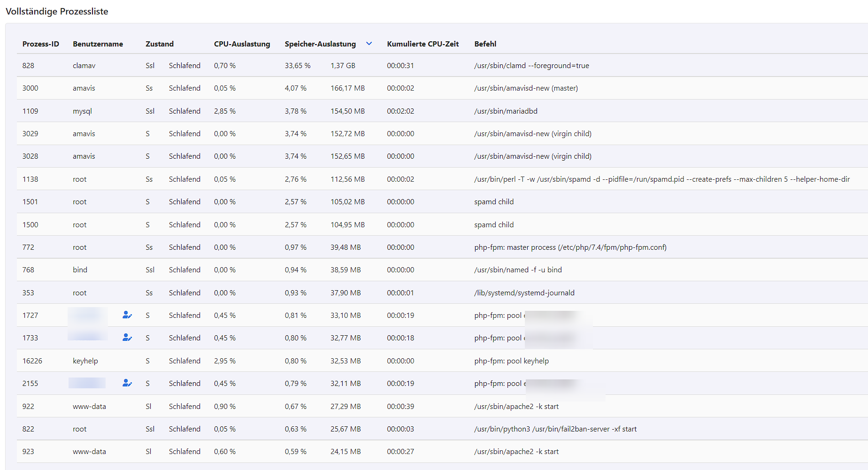Click the Befehl column header
The height and width of the screenshot is (470, 868).
[485, 44]
